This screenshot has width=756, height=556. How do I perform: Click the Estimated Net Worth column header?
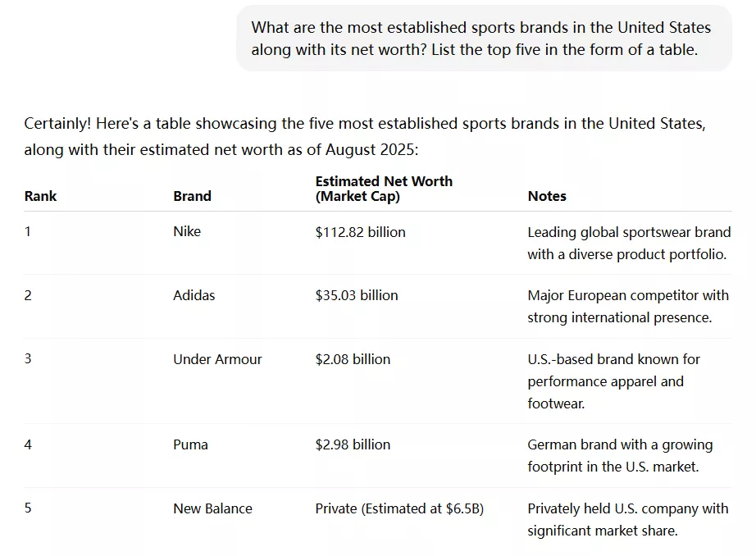(384, 189)
